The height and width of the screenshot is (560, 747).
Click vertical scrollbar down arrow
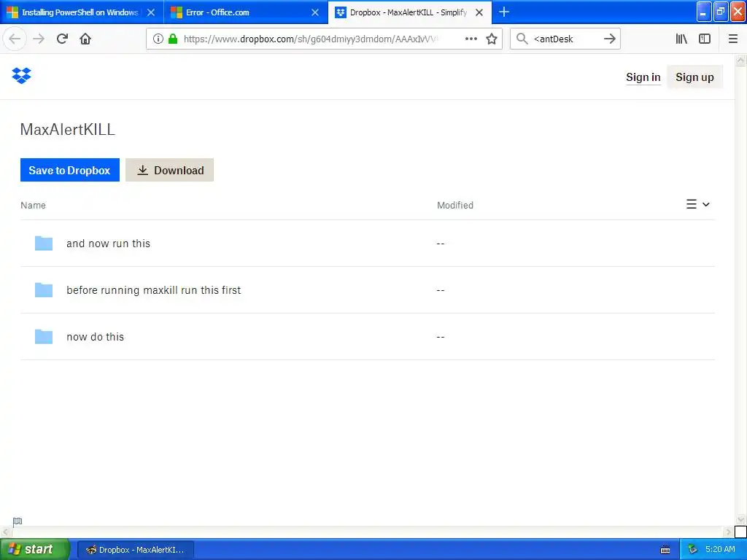point(741,519)
